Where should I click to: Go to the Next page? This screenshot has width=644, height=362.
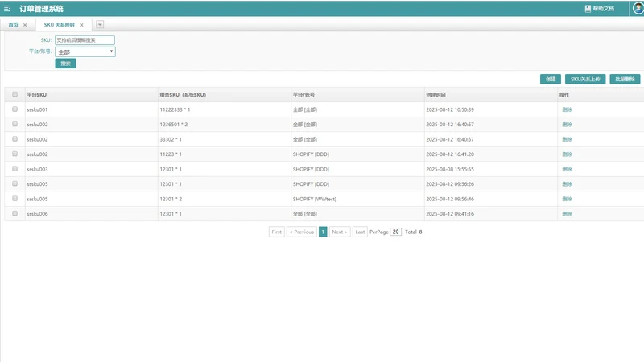click(x=340, y=232)
